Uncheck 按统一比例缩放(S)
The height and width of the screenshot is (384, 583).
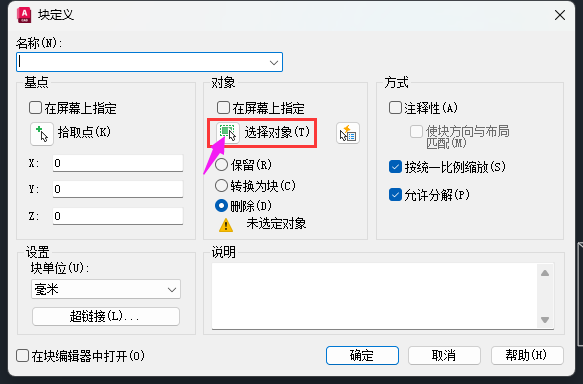point(395,167)
